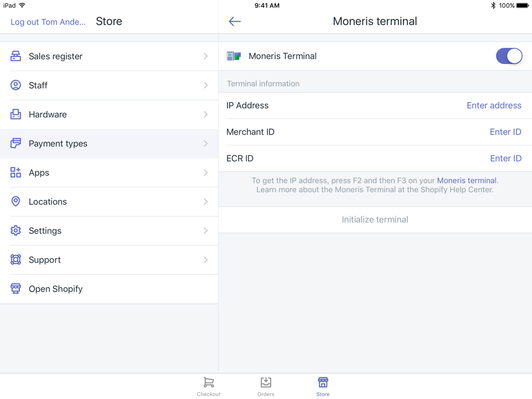Screen dimensions: 532x399
Task: Open the Sales register menu item
Action: pos(109,56)
